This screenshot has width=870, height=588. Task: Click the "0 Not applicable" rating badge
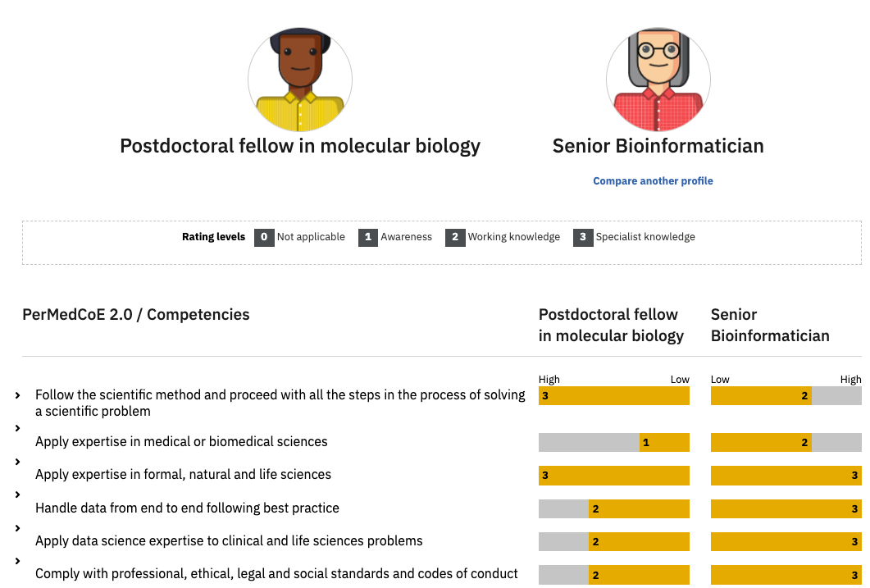[263, 237]
